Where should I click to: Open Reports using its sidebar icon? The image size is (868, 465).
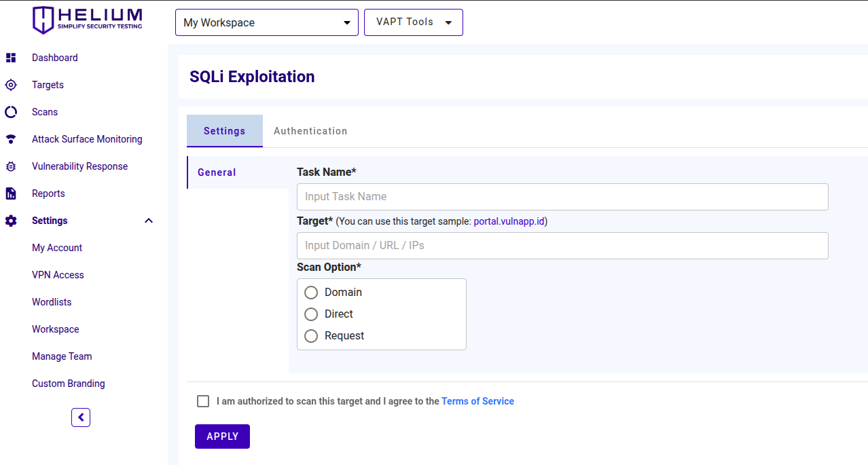click(x=11, y=193)
